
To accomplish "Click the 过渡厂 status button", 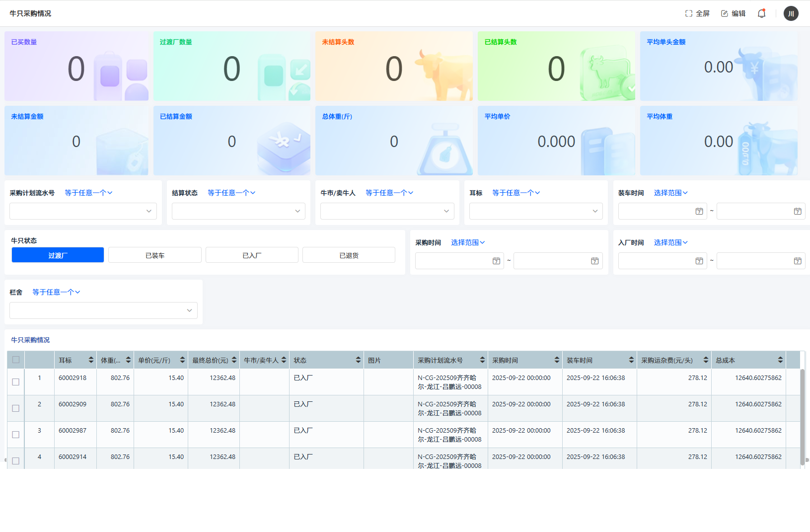I will click(x=58, y=255).
